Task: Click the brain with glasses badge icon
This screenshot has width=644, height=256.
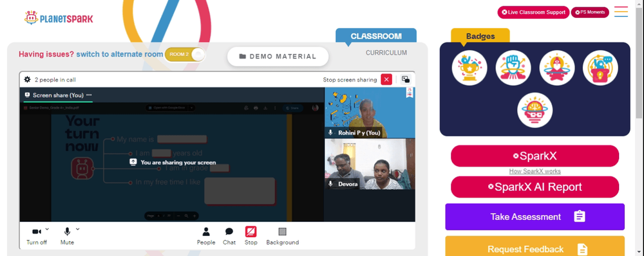Action: 535,110
